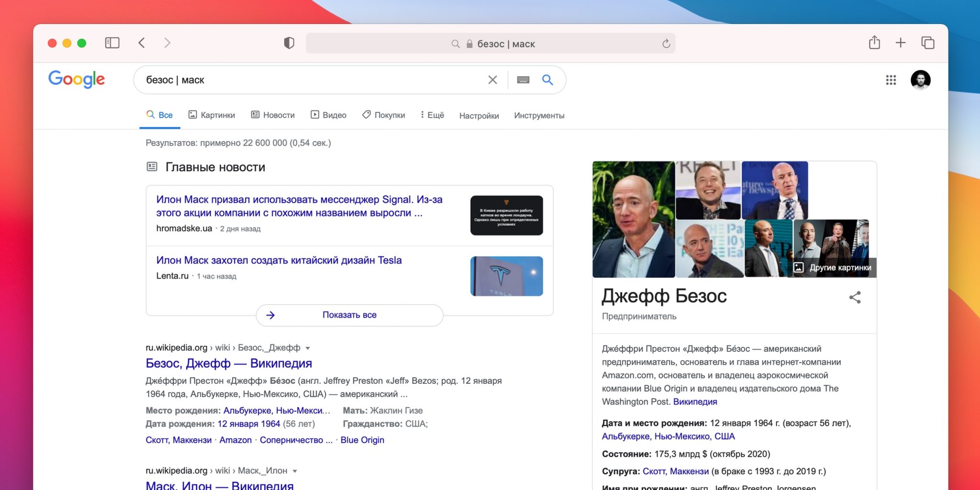This screenshot has width=980, height=490.
Task: Click the arrow icon beside Показать все
Action: (x=270, y=315)
